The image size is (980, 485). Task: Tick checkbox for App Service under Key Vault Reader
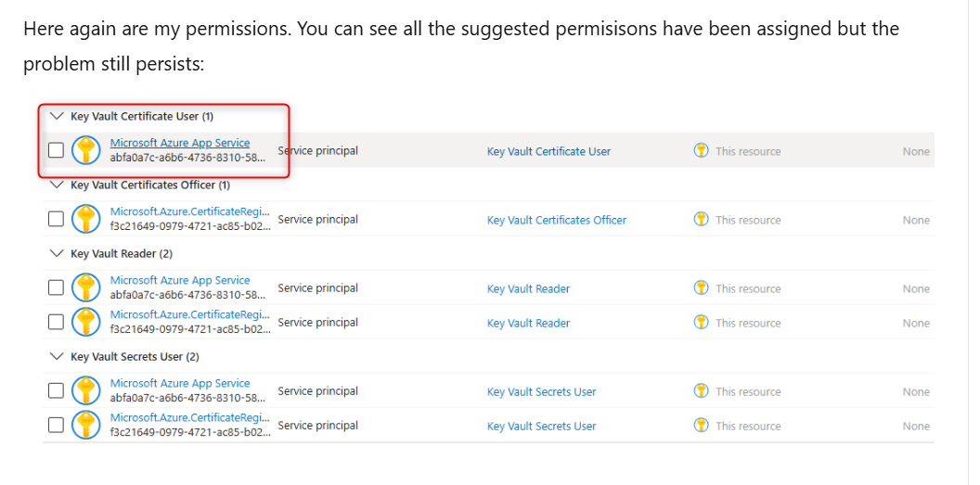coord(56,287)
